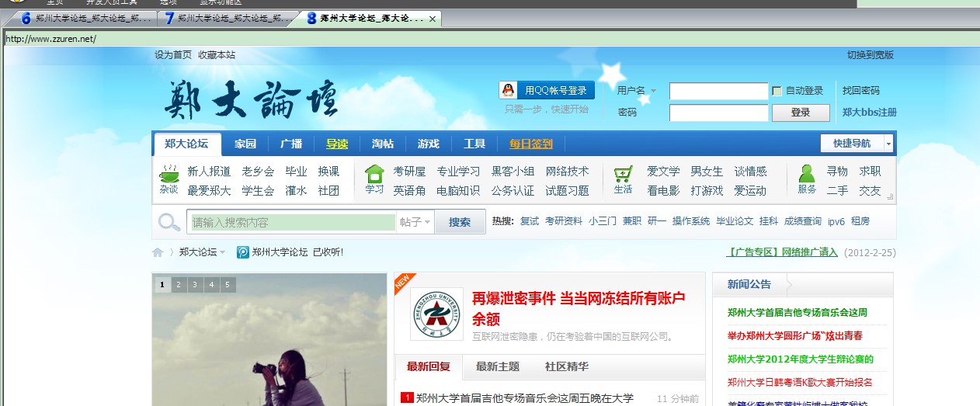Image resolution: width=980 pixels, height=406 pixels.
Task: Select the 社区精华 tab
Action: click(x=566, y=366)
